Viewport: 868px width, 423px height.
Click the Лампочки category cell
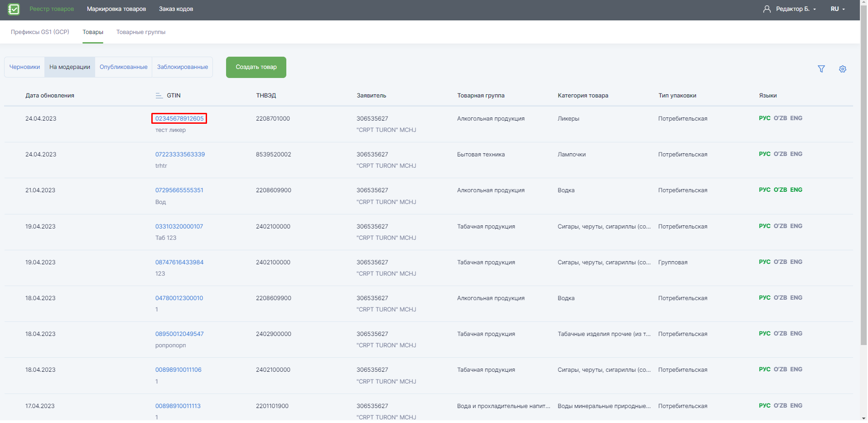572,155
